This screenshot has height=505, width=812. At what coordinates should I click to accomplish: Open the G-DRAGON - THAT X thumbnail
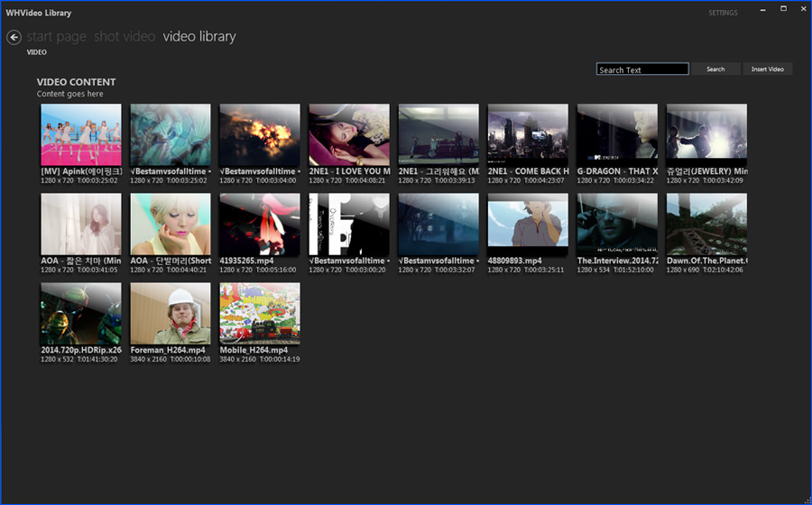618,134
